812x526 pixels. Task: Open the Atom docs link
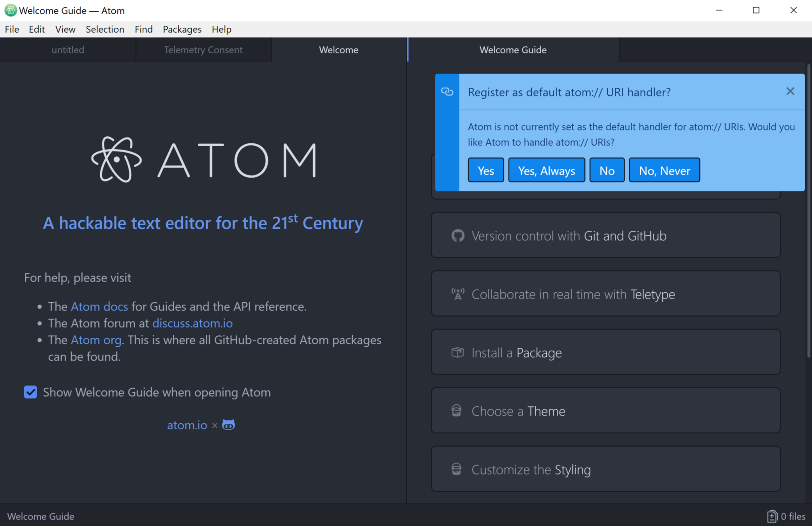[x=99, y=307]
